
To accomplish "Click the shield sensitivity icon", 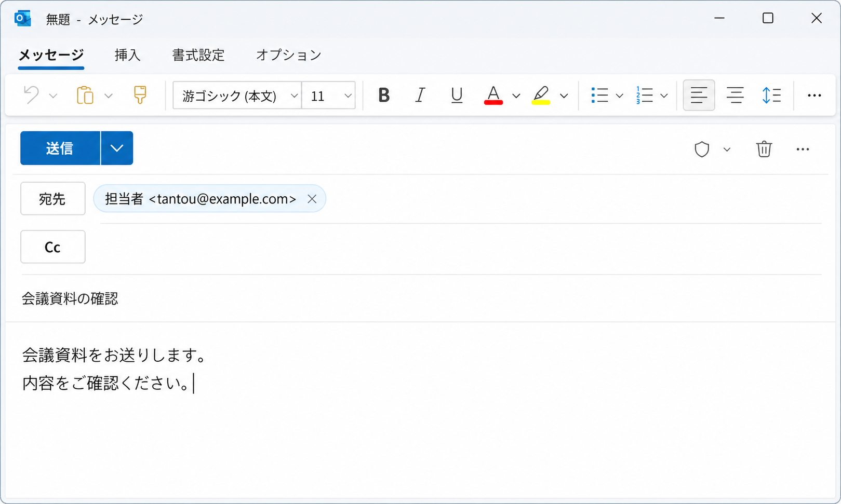I will click(702, 149).
